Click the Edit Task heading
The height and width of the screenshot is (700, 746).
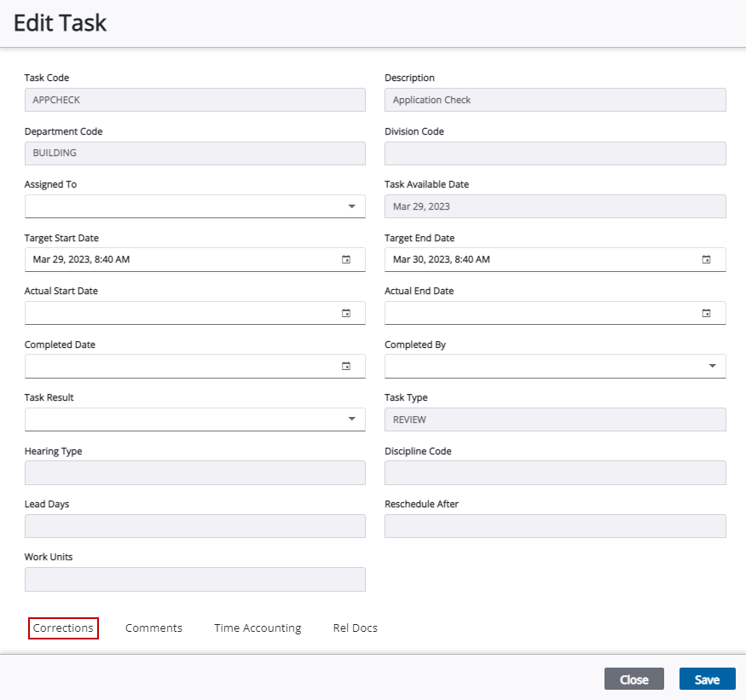click(60, 23)
